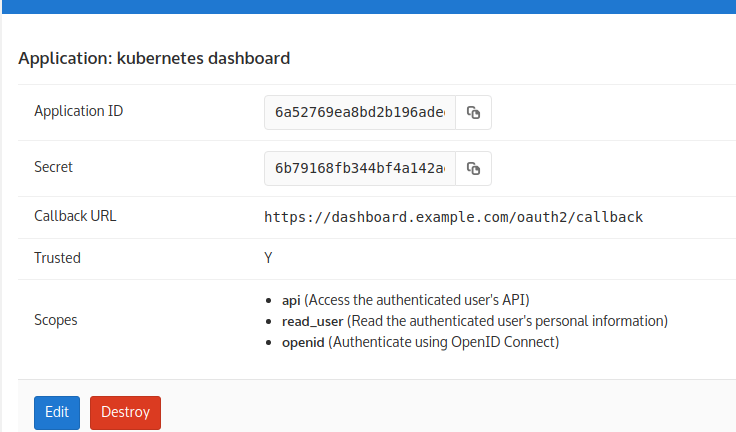Screen dimensions: 736x432
Task: Click the blue header bar at top
Action: tap(368, 6)
